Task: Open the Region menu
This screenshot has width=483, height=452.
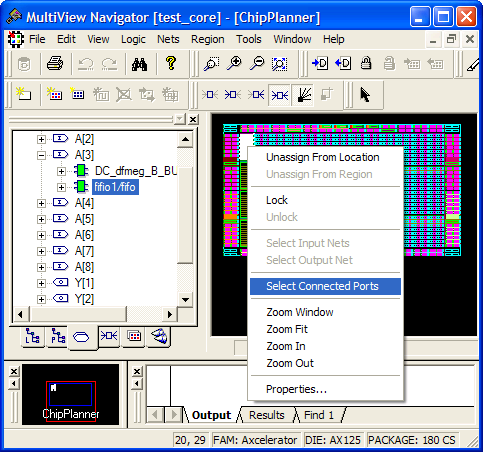Action: click(x=207, y=39)
